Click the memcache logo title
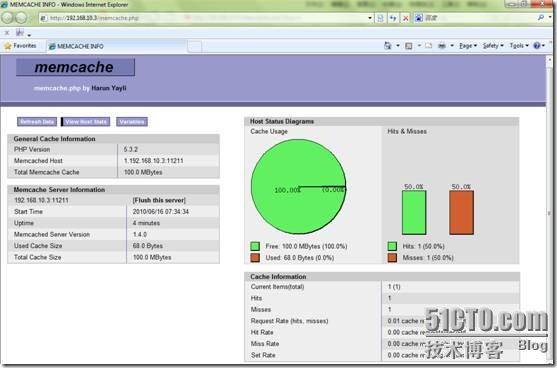 (x=75, y=67)
